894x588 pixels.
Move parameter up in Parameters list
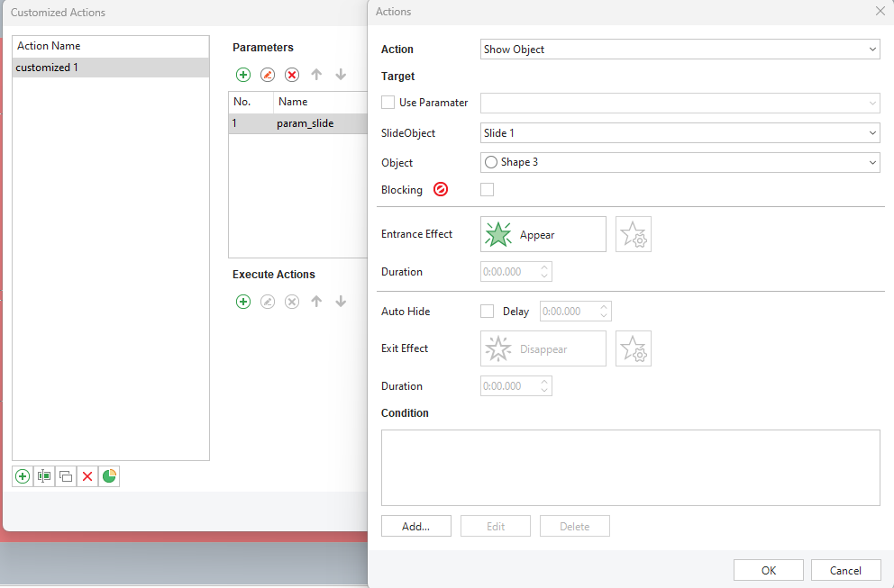pos(316,75)
